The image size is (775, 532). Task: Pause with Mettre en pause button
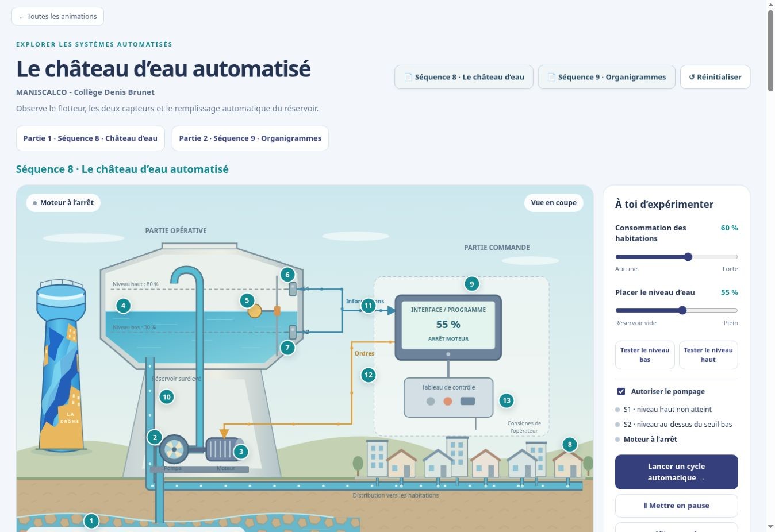pos(677,506)
